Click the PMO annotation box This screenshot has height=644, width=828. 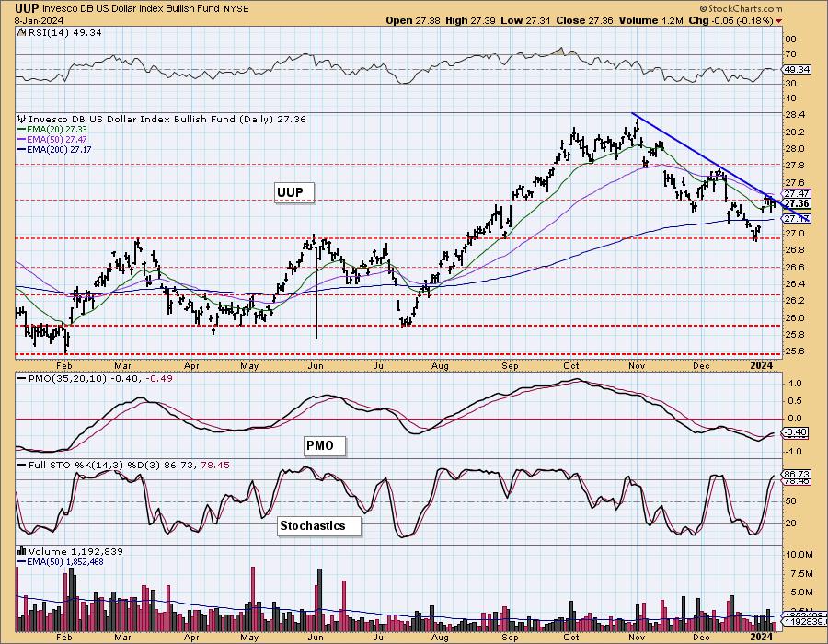[x=325, y=445]
